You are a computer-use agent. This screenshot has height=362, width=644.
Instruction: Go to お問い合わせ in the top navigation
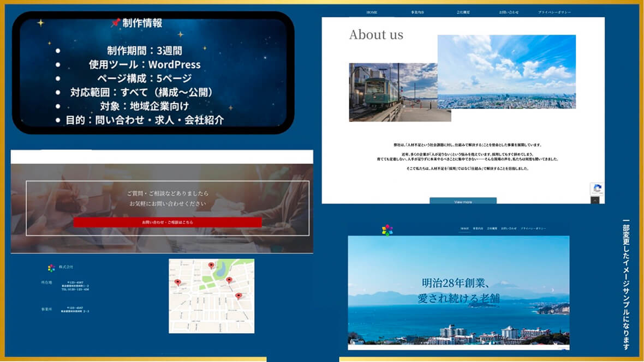coord(509,12)
